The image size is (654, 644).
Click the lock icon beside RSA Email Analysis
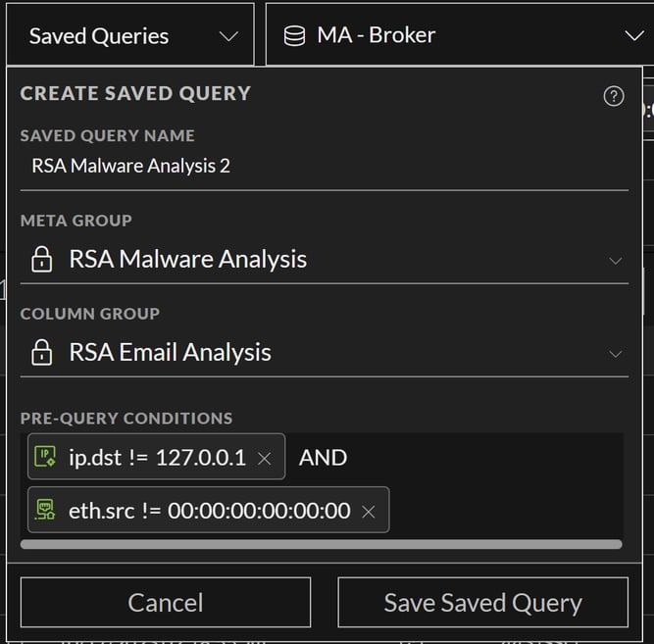(x=42, y=353)
